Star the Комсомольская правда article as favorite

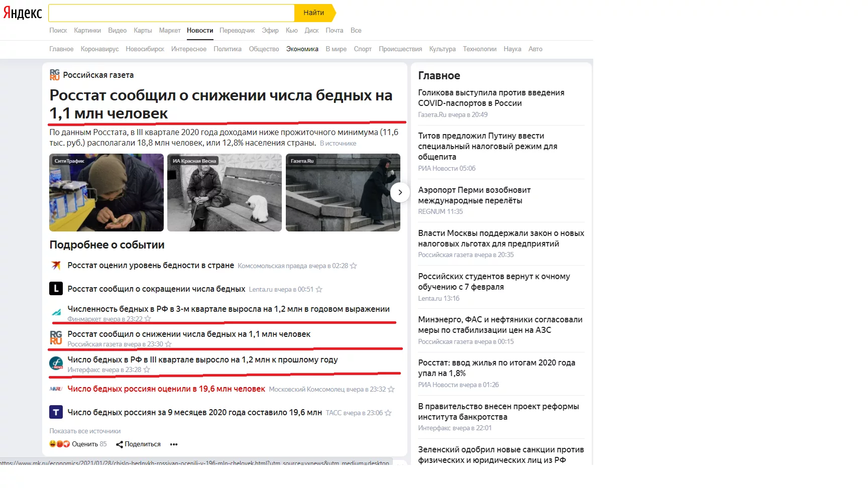tap(354, 266)
